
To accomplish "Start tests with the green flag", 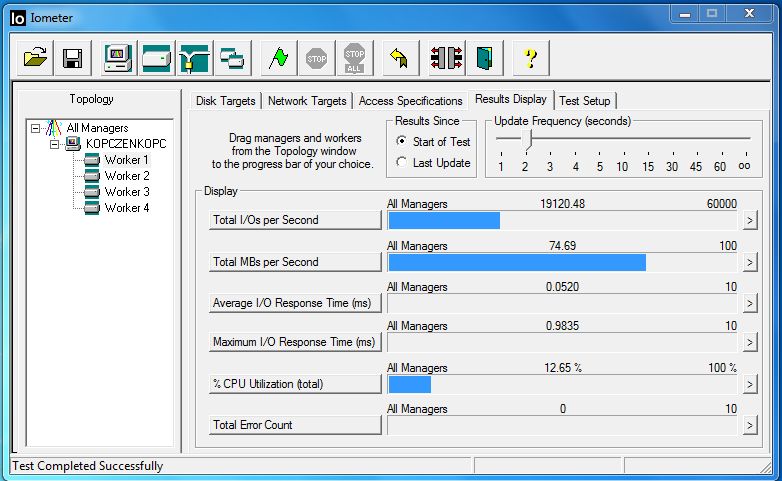I will point(278,58).
